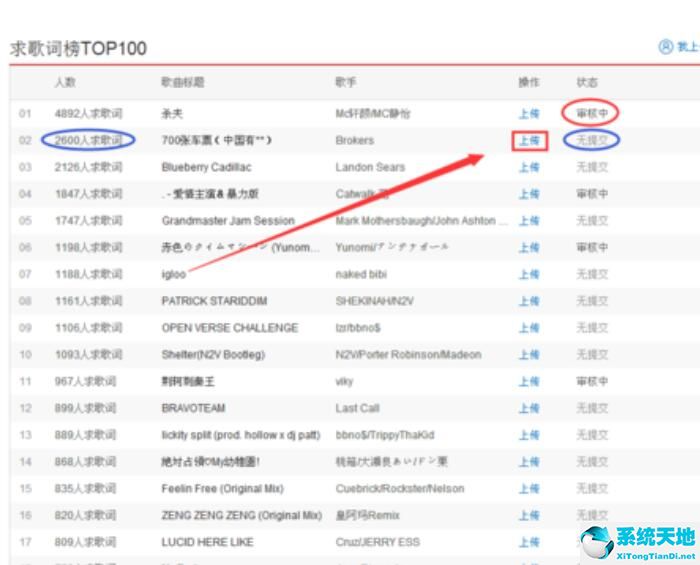The image size is (700, 565).
Task: Click the 809人求歌词 count
Action: click(85, 542)
